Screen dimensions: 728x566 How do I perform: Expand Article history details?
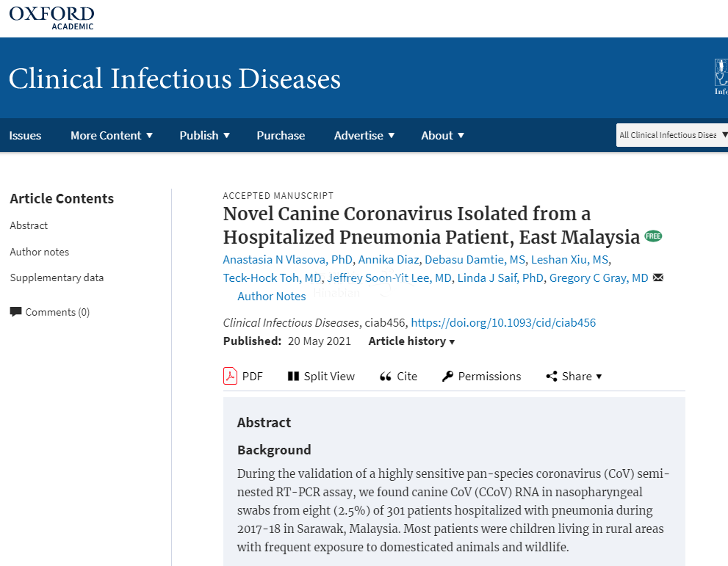click(411, 341)
